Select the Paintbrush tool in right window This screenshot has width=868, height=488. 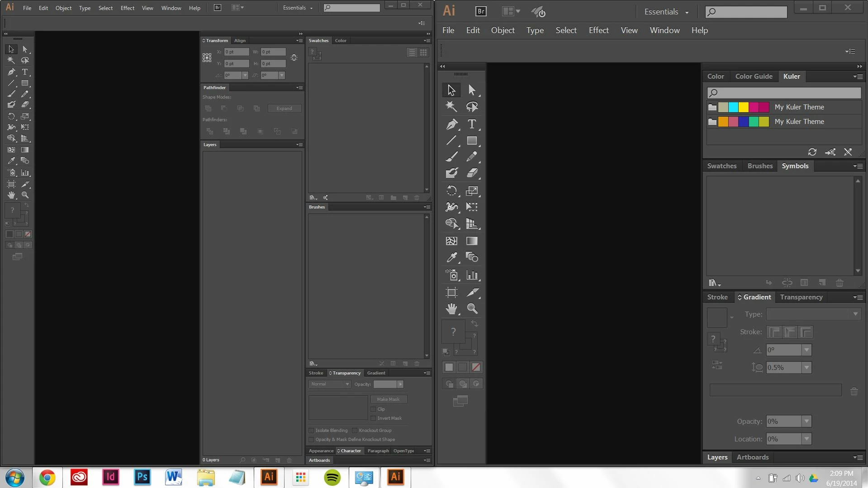pos(451,157)
